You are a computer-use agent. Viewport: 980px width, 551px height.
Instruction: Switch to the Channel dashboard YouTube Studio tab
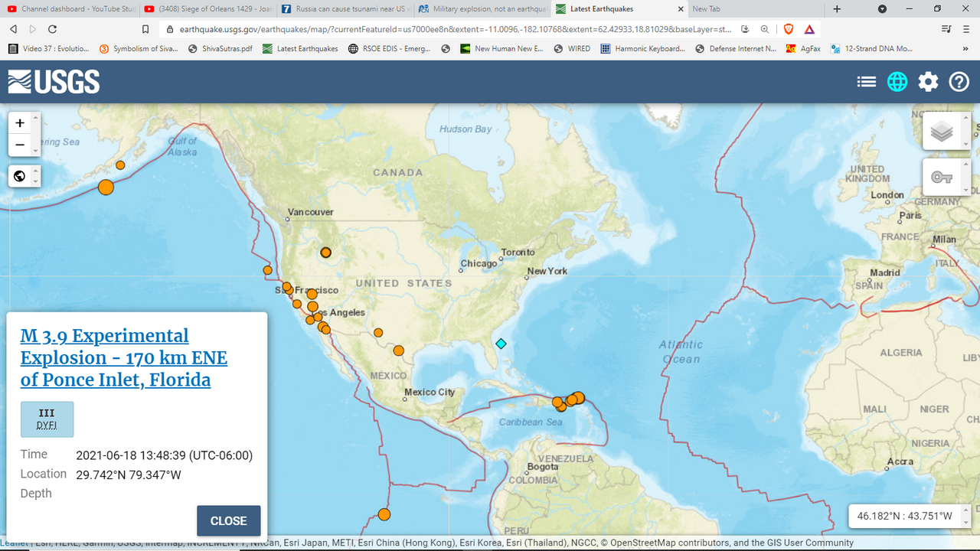click(69, 9)
